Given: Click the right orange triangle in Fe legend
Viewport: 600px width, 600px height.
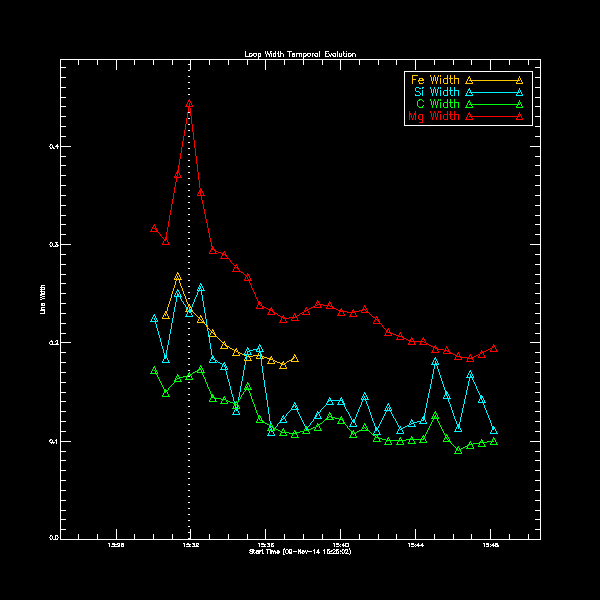Looking at the screenshot, I should 519,80.
